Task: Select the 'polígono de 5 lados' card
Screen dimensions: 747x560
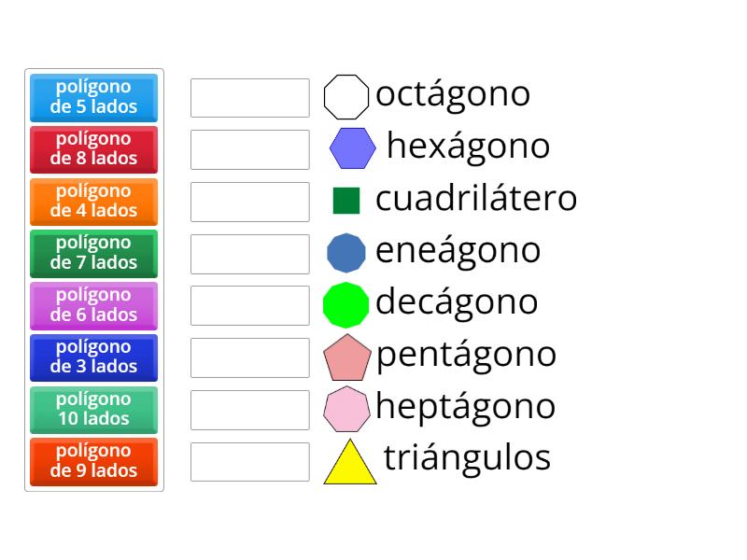Action: [93, 97]
